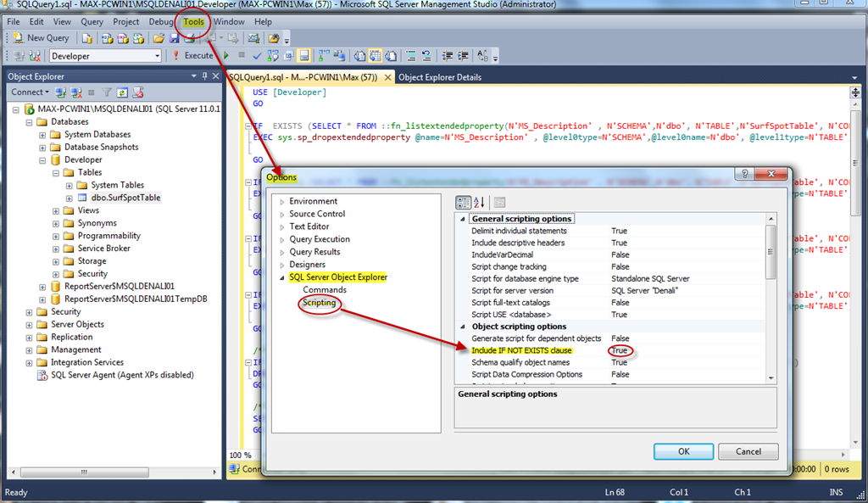This screenshot has height=503, width=868.
Task: Switch to Object Explorer Details tab
Action: 440,77
